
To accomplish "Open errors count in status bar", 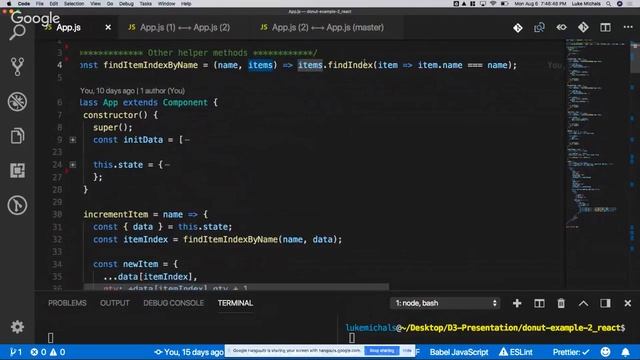I will (x=38, y=352).
